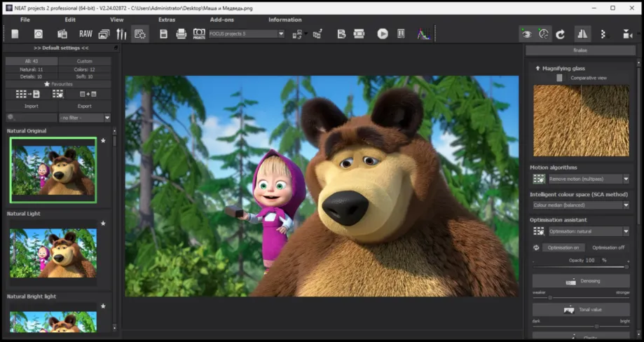
Task: Click save presets grid-to-disk icon
Action: (x=27, y=95)
